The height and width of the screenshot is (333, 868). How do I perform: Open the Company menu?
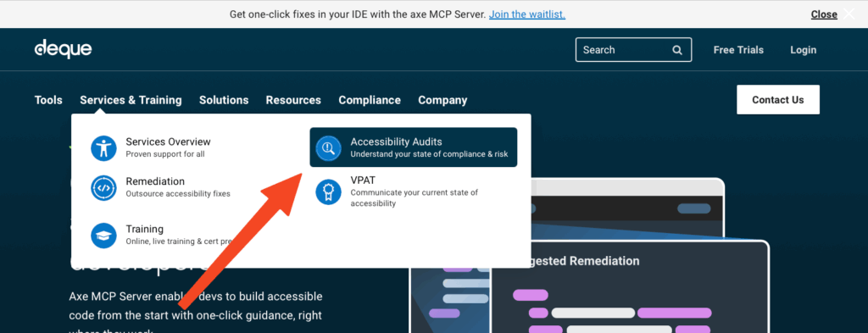pos(442,100)
